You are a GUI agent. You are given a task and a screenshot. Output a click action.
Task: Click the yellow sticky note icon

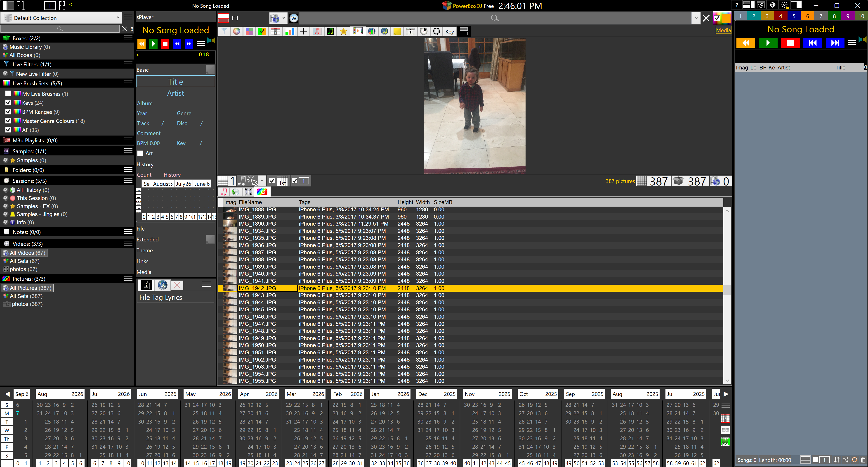tap(397, 31)
